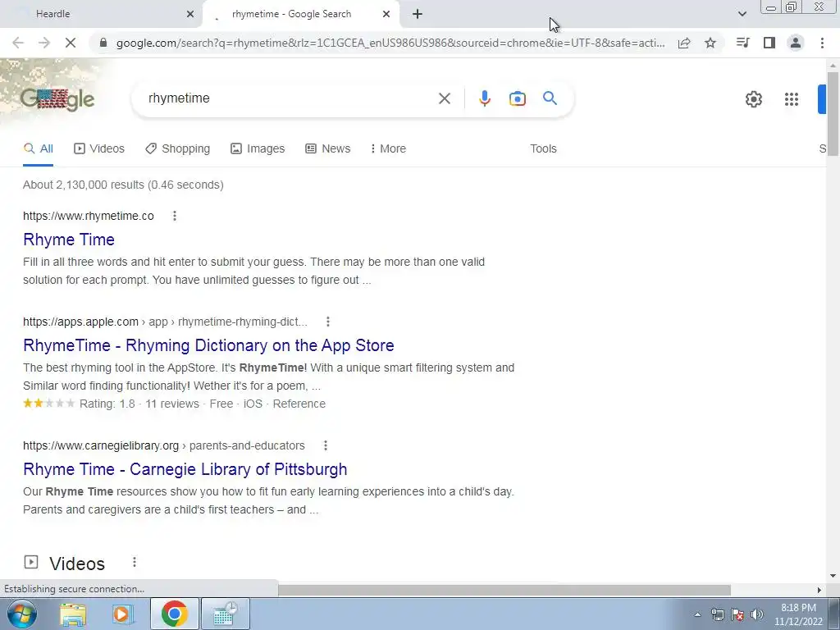This screenshot has height=630, width=840.
Task: Open a new tab
Action: point(418,14)
